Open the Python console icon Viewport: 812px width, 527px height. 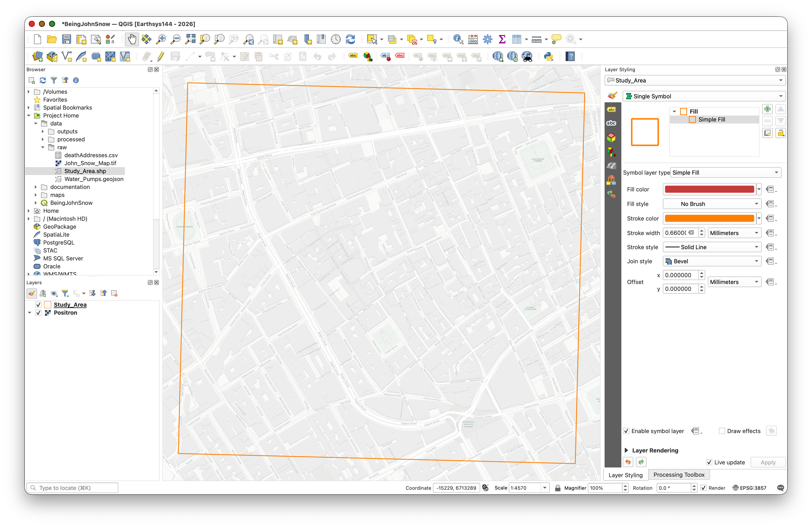click(x=548, y=57)
